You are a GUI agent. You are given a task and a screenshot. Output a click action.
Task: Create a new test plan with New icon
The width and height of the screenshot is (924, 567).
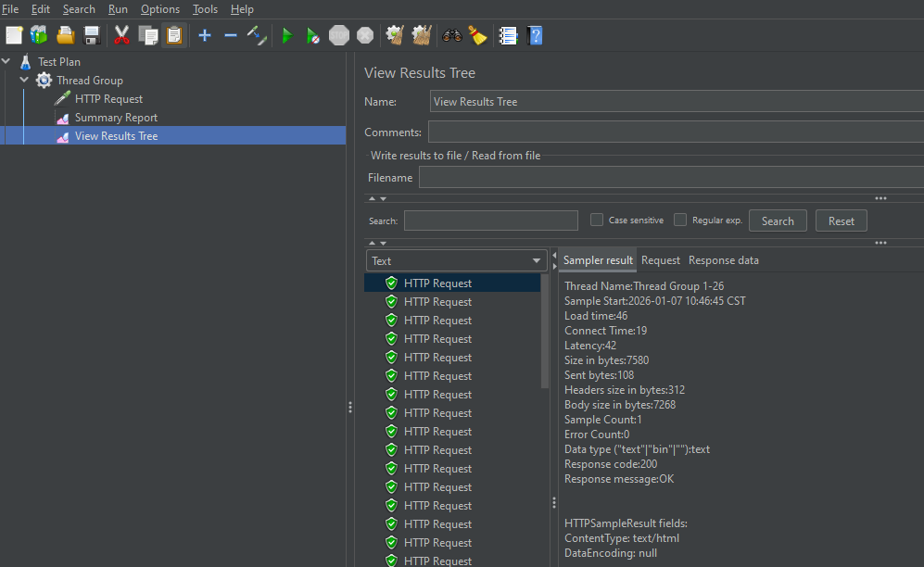pyautogui.click(x=14, y=35)
